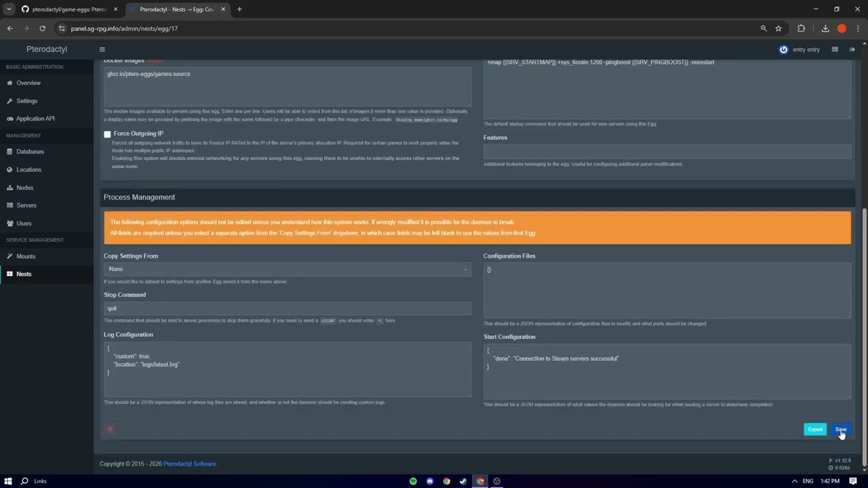Open Spotify from the taskbar
Screen dimensions: 868x488
pyautogui.click(x=413, y=481)
